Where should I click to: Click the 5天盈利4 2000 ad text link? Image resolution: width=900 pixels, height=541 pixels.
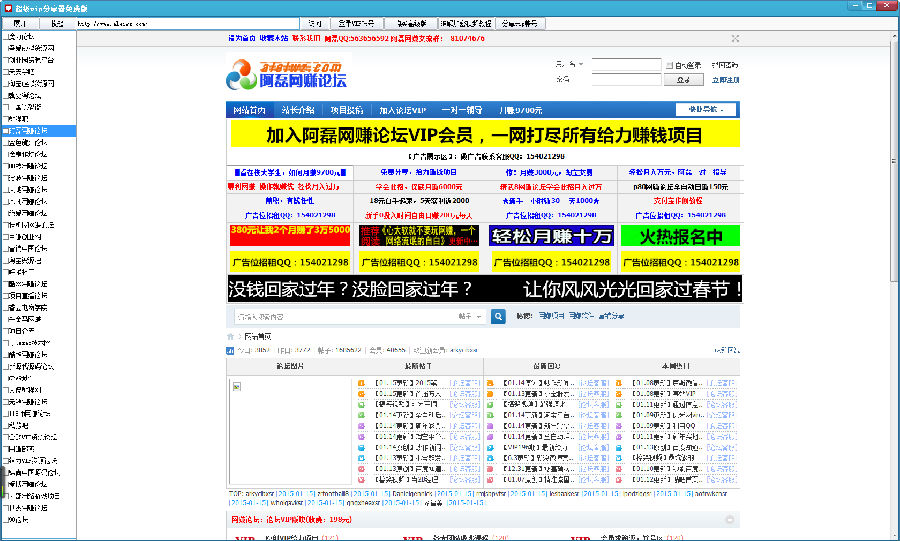pyautogui.click(x=420, y=201)
